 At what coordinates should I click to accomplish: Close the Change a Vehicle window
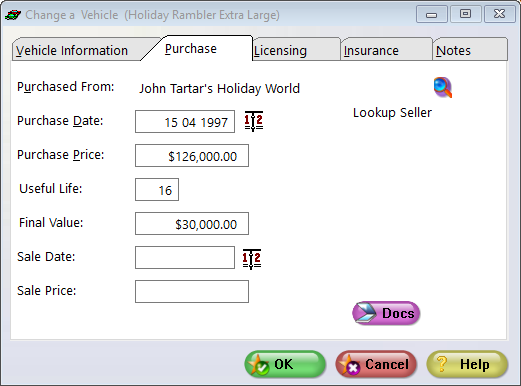click(x=499, y=14)
